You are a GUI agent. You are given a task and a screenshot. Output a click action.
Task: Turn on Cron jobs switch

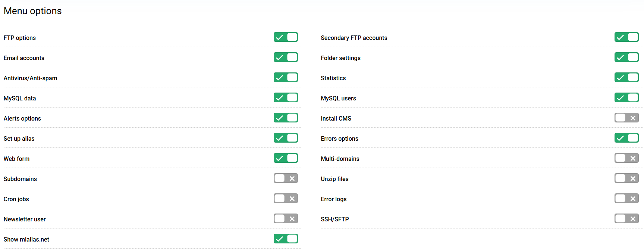pyautogui.click(x=286, y=199)
